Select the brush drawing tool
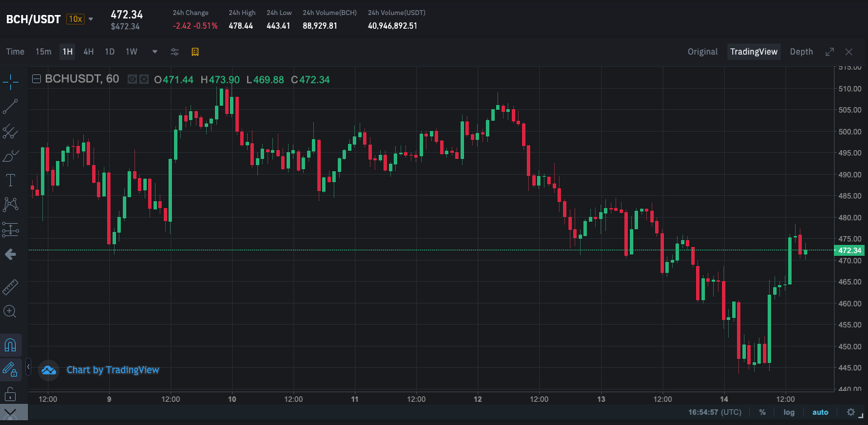The height and width of the screenshot is (425, 868). click(10, 156)
